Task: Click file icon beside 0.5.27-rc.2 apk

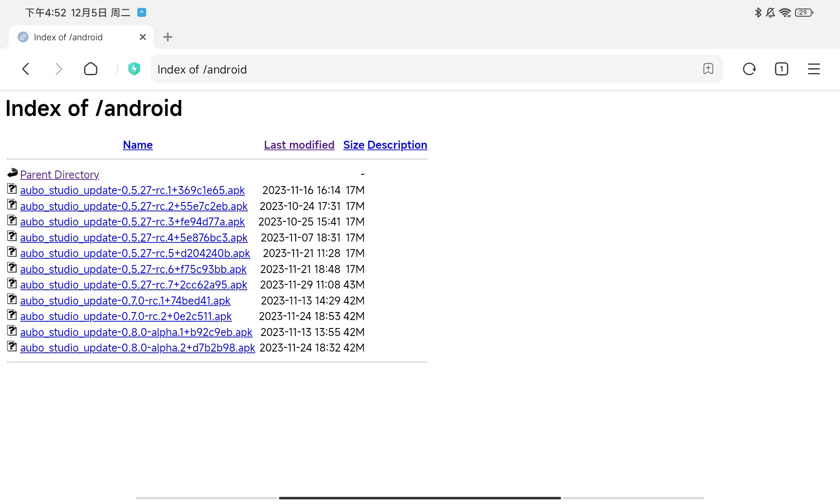Action: tap(12, 205)
